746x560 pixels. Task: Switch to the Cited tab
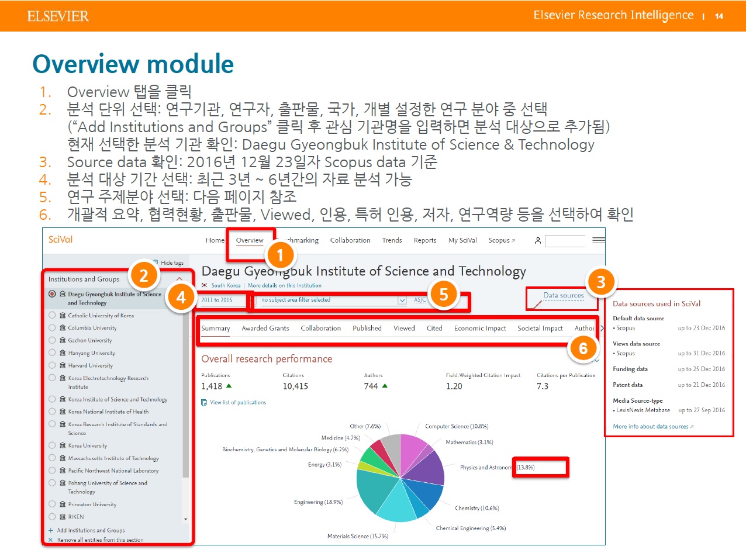point(434,329)
